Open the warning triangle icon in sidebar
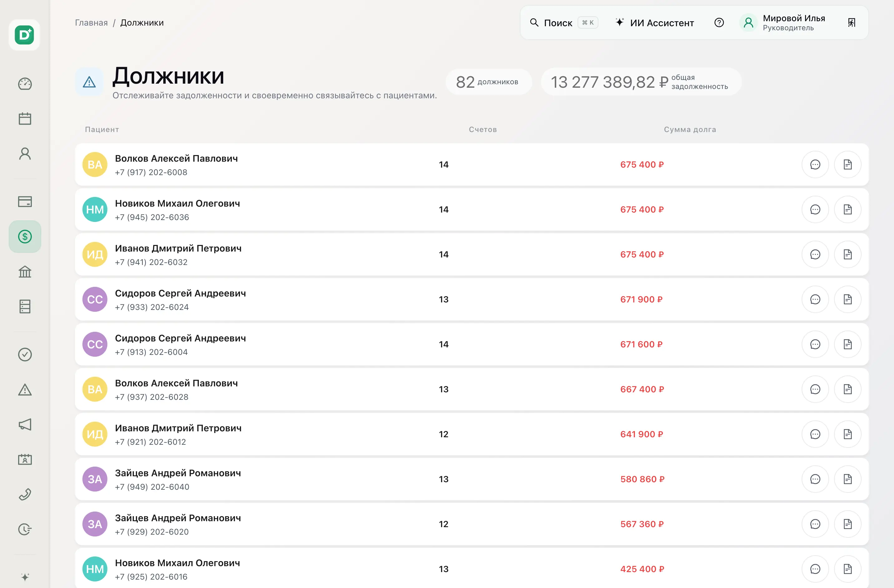This screenshot has width=894, height=588. click(x=25, y=390)
